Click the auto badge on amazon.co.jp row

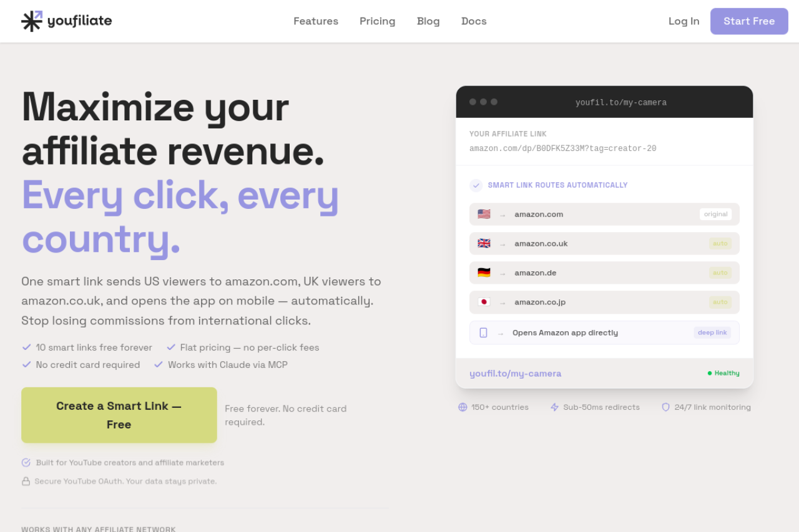pos(720,302)
